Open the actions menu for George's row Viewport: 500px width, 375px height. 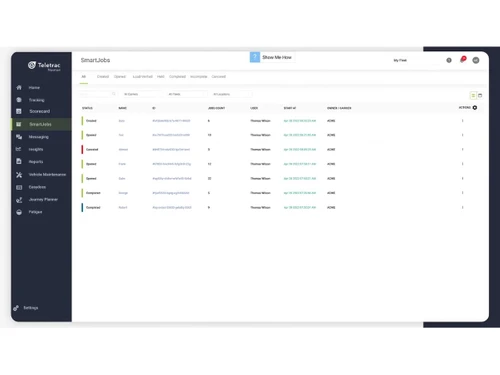pyautogui.click(x=462, y=193)
